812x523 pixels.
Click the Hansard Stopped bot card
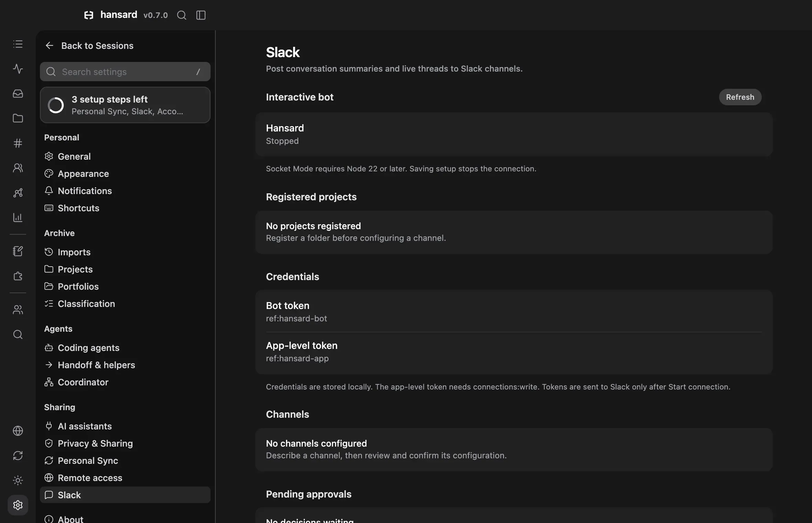[x=514, y=134]
